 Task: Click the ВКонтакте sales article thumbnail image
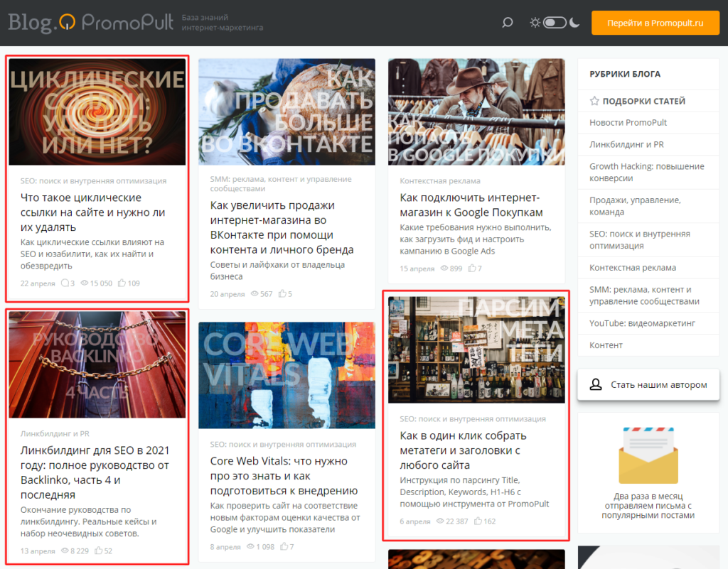click(x=287, y=112)
